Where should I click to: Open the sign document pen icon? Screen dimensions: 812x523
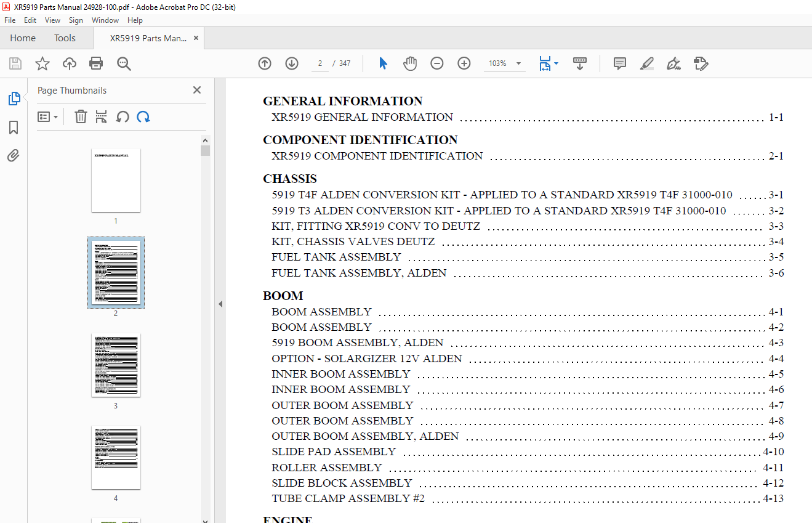click(x=674, y=63)
